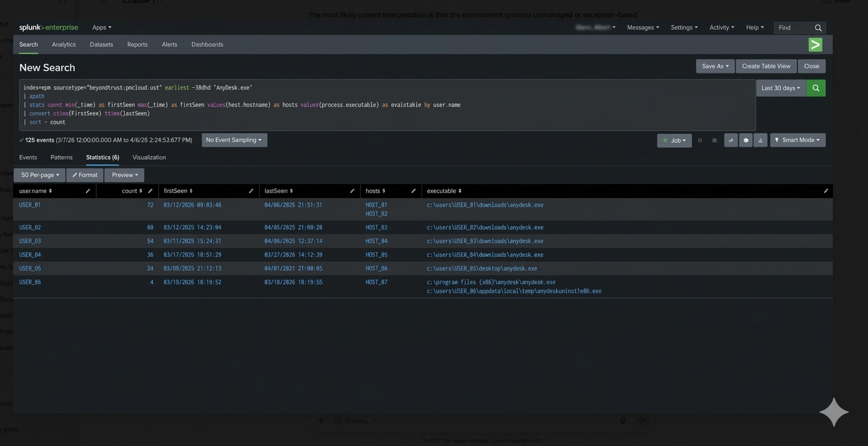Click the Format button

(x=85, y=175)
